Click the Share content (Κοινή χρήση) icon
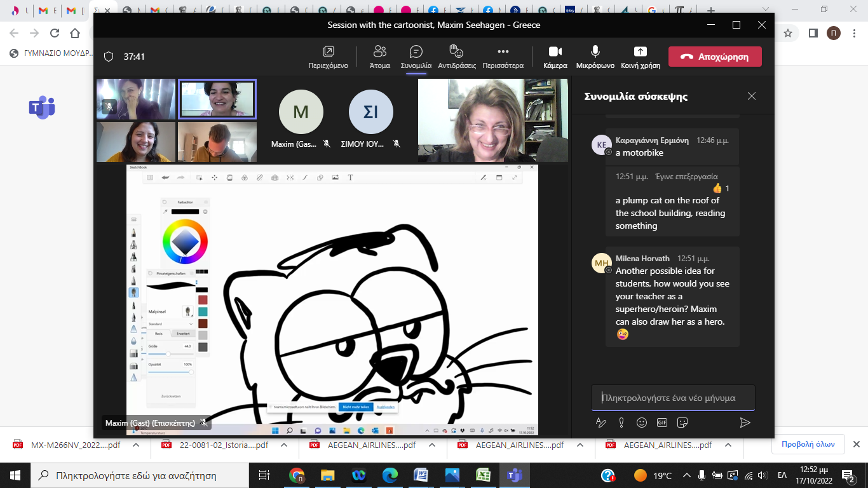868x488 pixels. (641, 57)
